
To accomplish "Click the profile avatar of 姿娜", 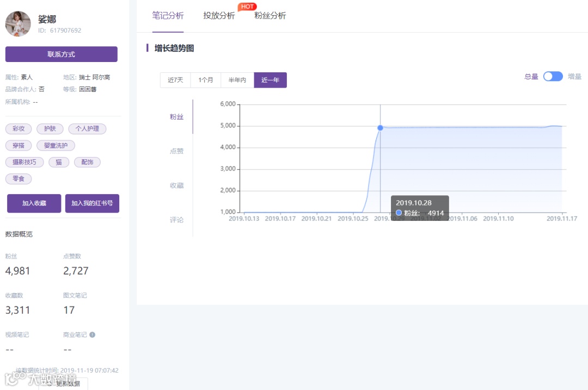I will (18, 23).
